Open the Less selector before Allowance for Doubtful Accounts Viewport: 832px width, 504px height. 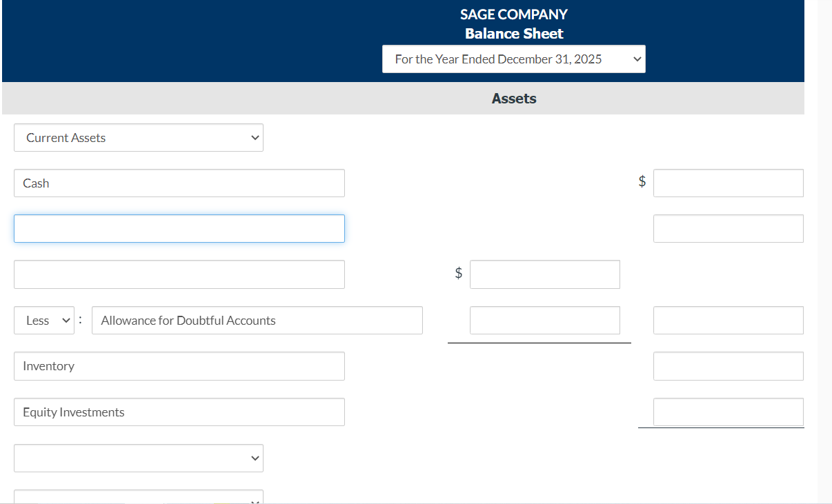click(44, 321)
